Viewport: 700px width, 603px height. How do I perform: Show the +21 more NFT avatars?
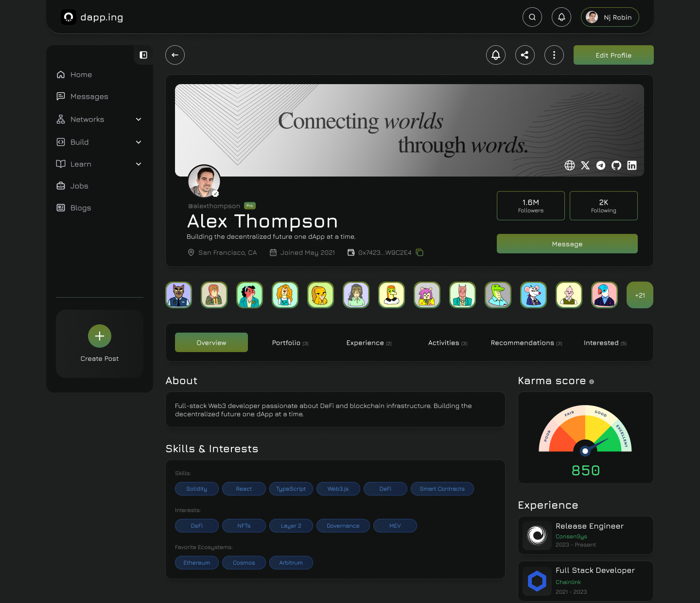coord(640,295)
